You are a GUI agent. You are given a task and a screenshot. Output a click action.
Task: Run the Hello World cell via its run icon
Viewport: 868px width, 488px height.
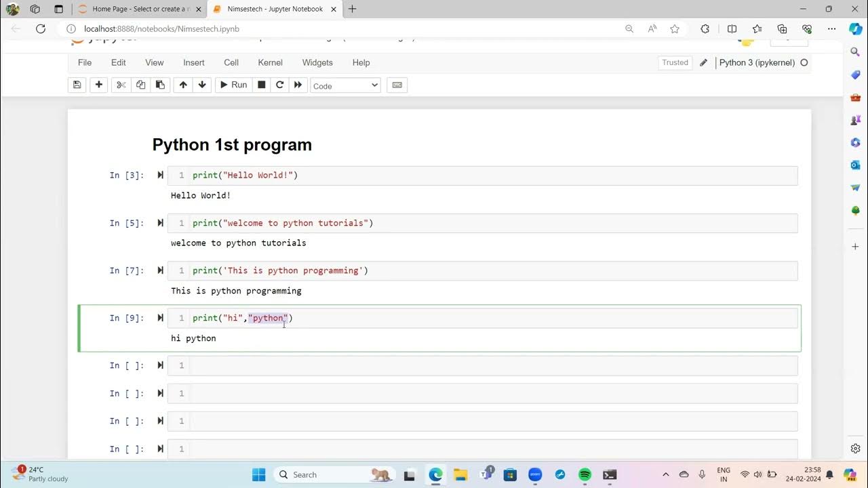161,175
